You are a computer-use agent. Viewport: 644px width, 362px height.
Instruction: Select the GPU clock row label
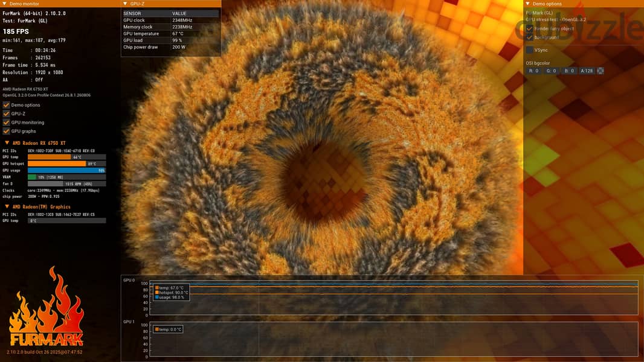pyautogui.click(x=134, y=20)
